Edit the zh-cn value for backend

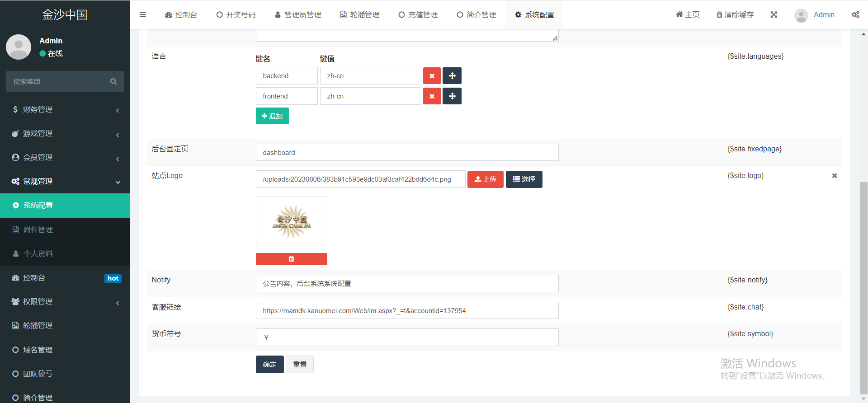[371, 76]
